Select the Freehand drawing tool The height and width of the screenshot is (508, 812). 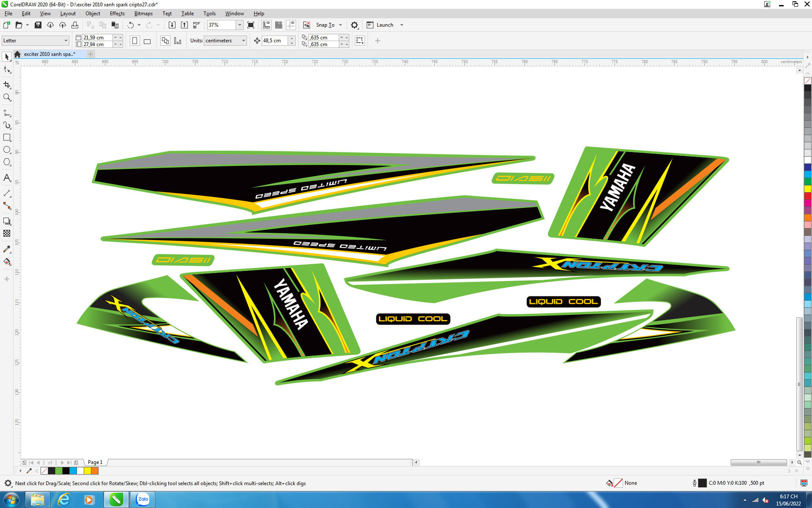coord(7,113)
